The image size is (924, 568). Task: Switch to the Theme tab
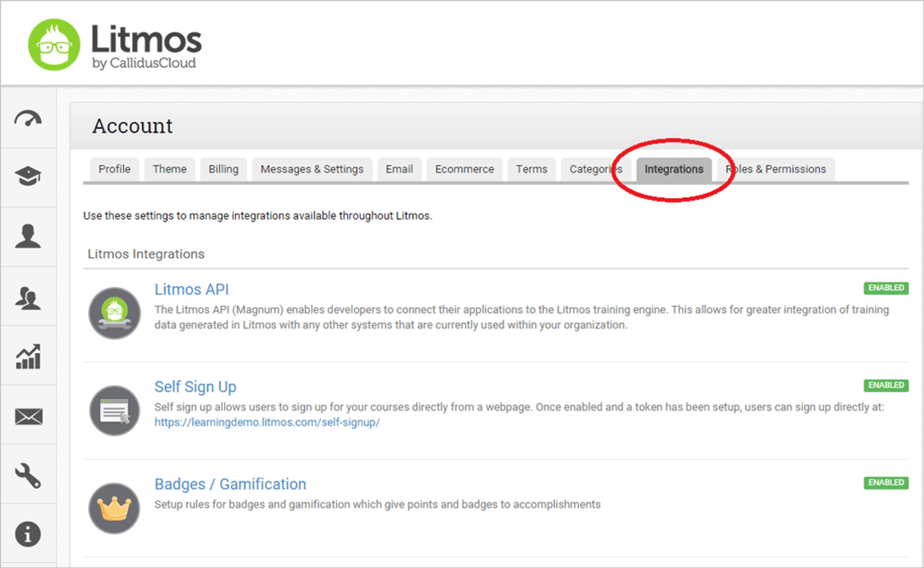pos(170,169)
